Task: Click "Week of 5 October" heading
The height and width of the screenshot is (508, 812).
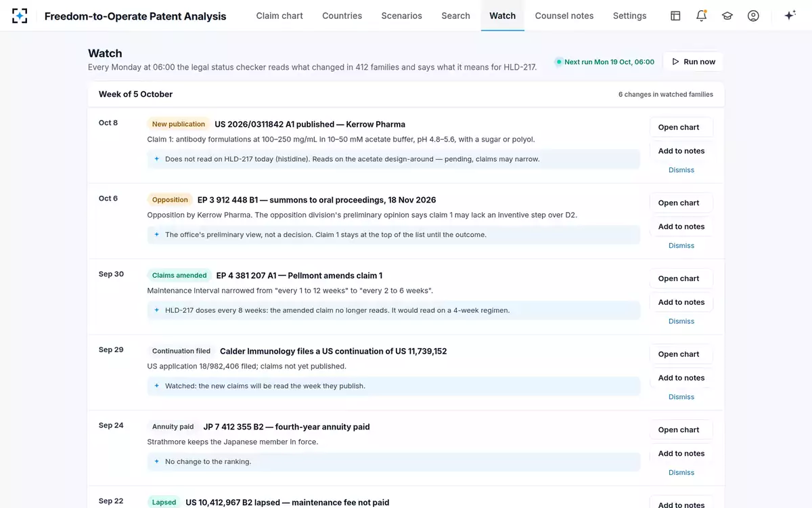Action: 135,94
